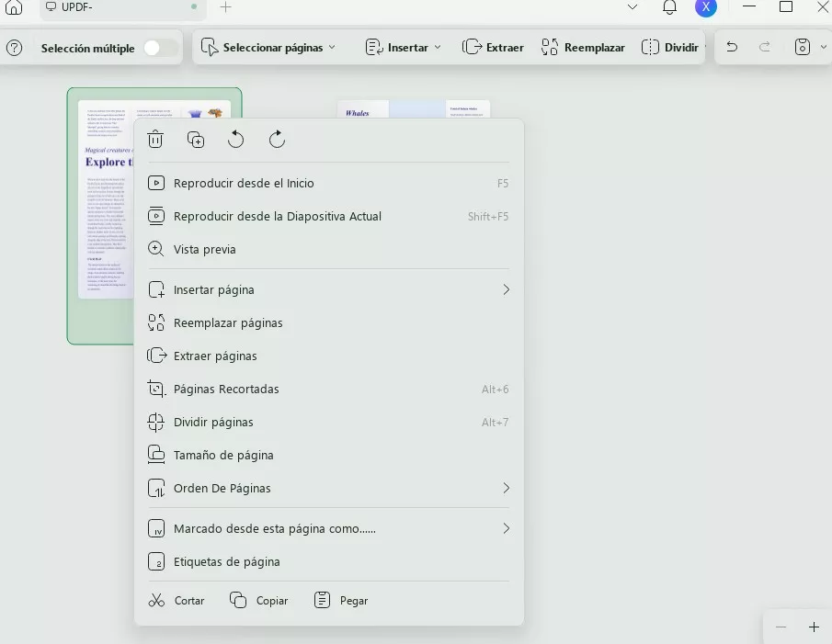Screen dimensions: 832x644
Task: Click the undo arrow in toolbar
Action: [x=732, y=47]
